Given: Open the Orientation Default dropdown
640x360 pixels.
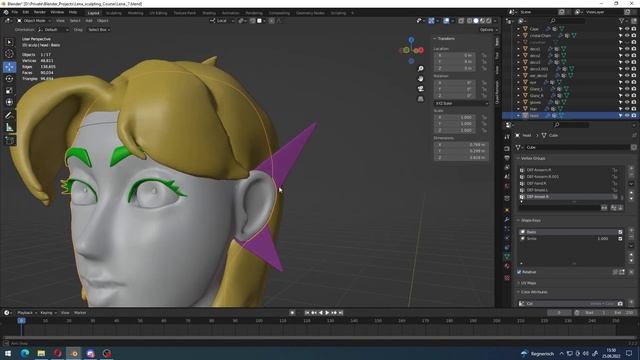Looking at the screenshot, I should click(53, 30).
